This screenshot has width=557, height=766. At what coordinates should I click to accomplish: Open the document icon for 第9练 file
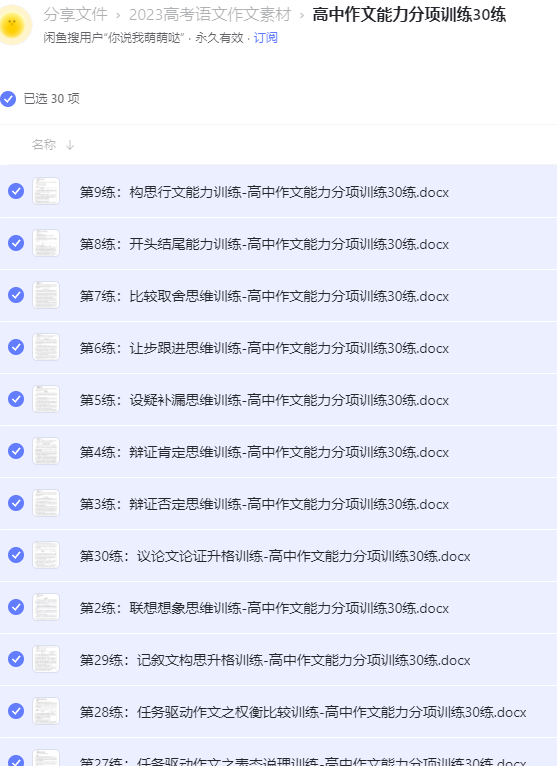[x=46, y=191]
